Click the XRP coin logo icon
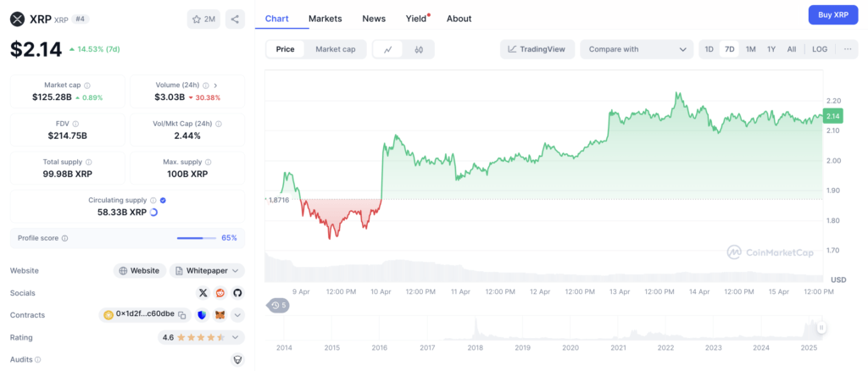868x371 pixels. point(18,19)
